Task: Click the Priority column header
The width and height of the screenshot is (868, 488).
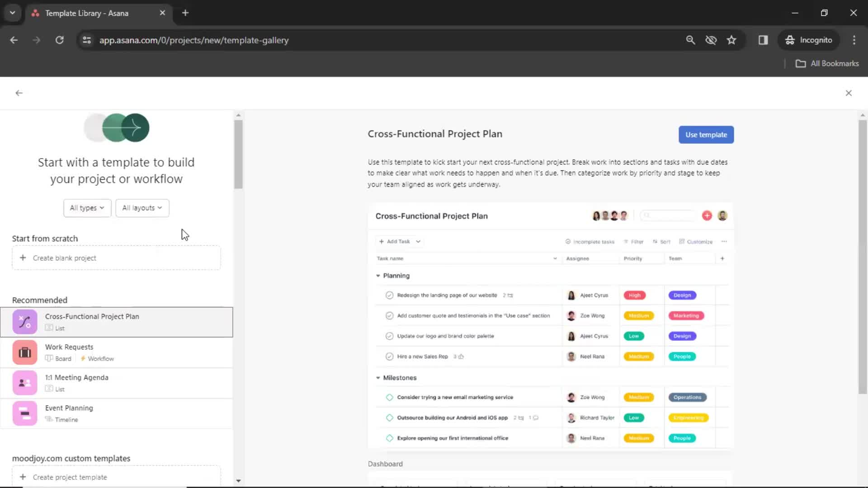Action: [632, 258]
